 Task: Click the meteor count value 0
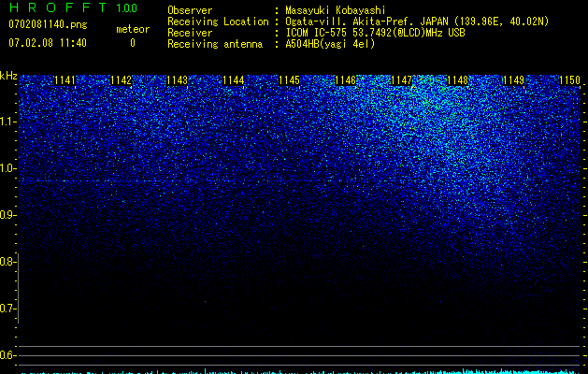coord(133,43)
